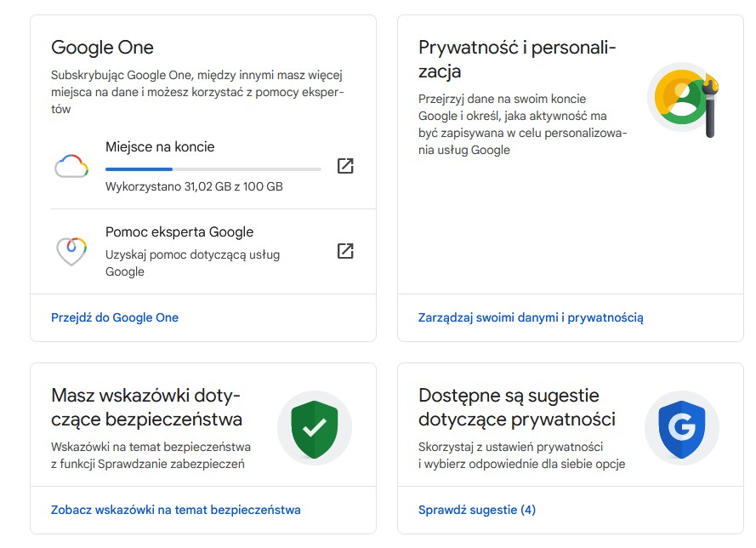
Task: Click the blue G privacy shield icon
Action: [681, 427]
